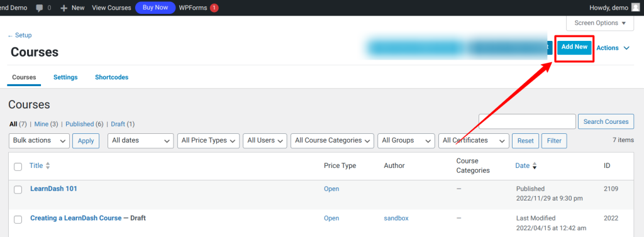Switch to the Settings tab

tap(65, 77)
